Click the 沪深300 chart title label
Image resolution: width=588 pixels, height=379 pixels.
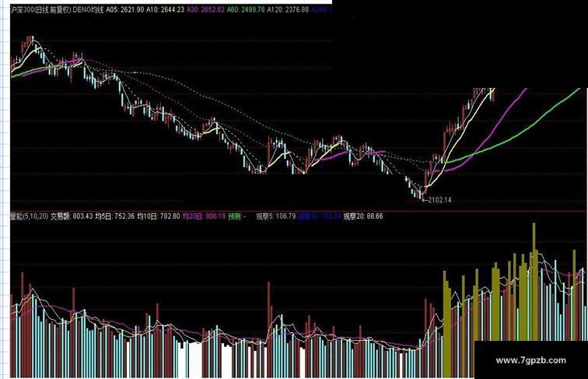click(41, 10)
